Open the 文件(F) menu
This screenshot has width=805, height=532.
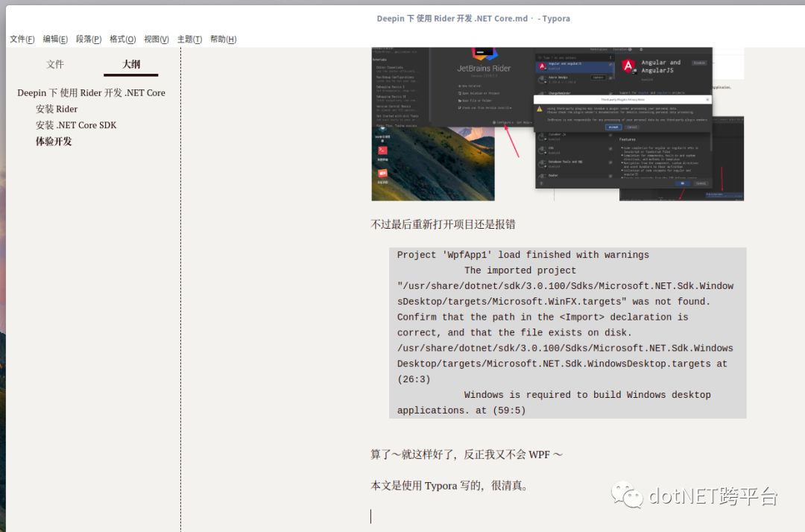[x=22, y=39]
